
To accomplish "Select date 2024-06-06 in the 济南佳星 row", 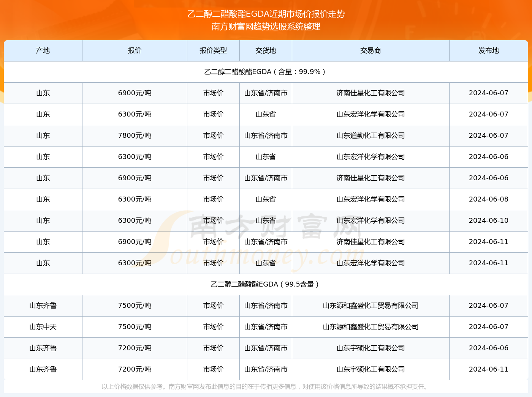I will pyautogui.click(x=489, y=178).
